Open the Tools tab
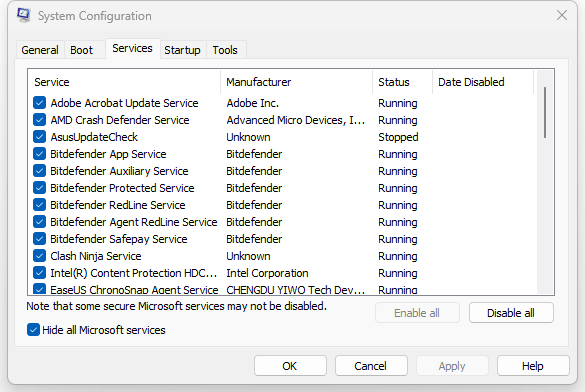 coord(225,50)
